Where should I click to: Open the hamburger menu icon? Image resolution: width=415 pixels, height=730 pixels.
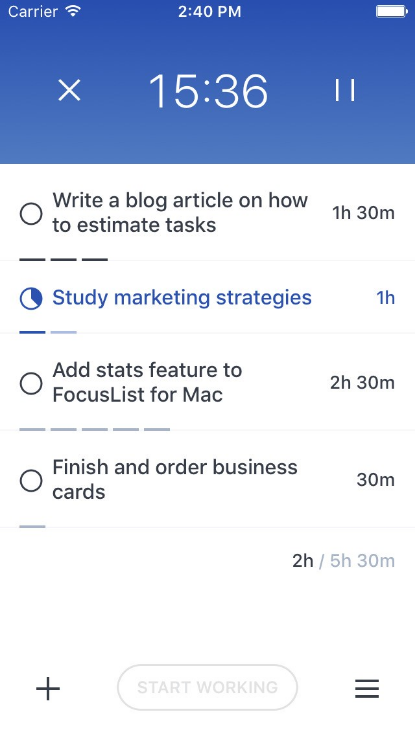point(367,689)
